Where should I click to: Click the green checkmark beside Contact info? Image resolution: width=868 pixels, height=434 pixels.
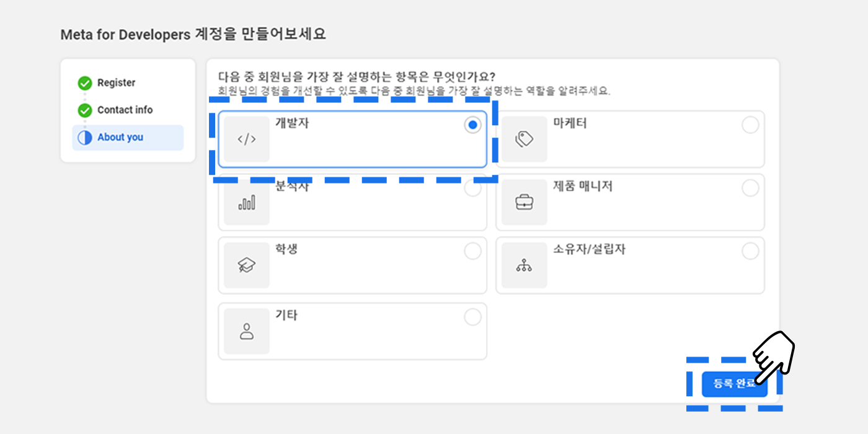tap(85, 110)
